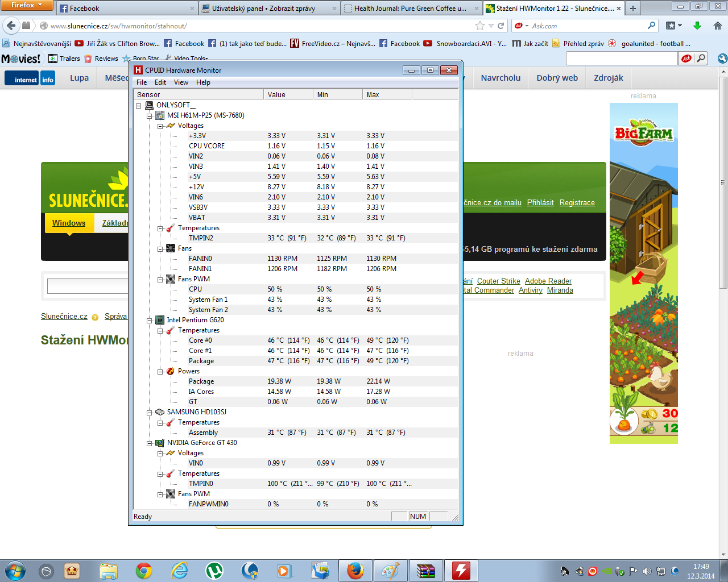Click the Value column header
728x582 pixels.
tap(288, 94)
